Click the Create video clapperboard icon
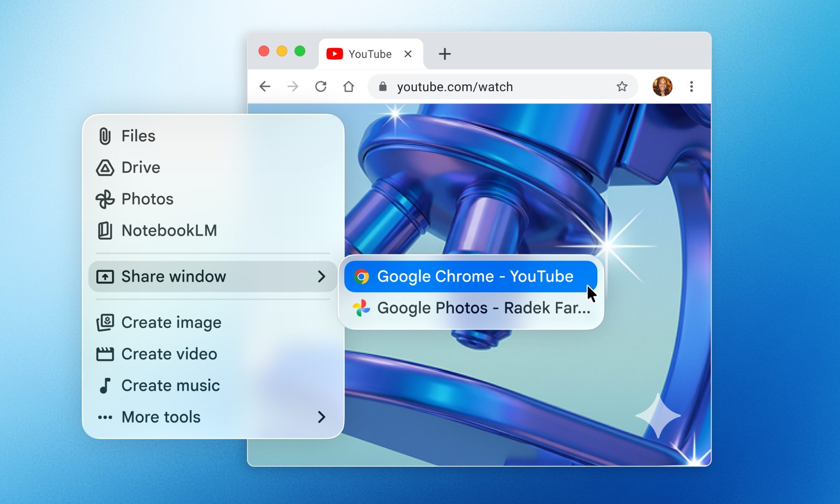Viewport: 840px width, 504px height. point(106,353)
